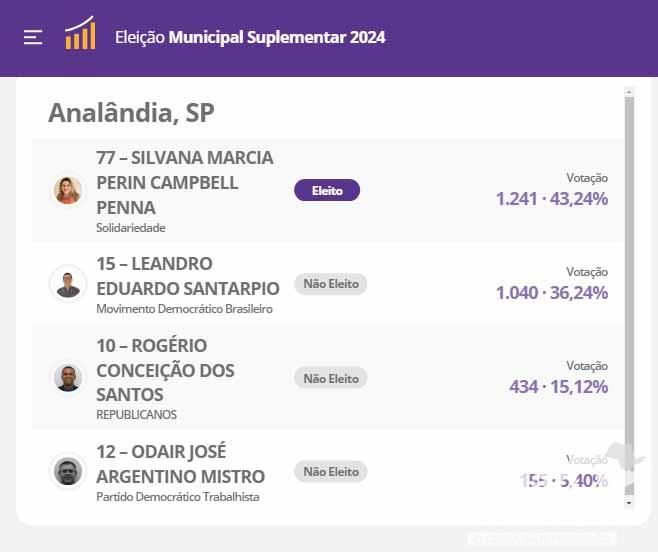
Task: Select candidate 10 Rogério Conceição name
Action: [165, 370]
